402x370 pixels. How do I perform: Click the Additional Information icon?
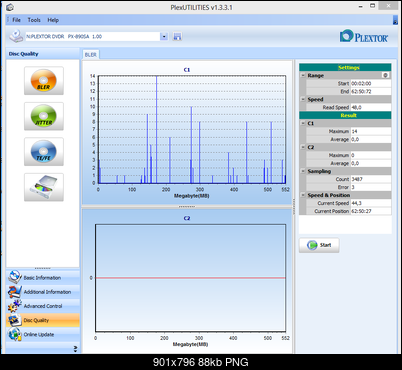coord(15,292)
